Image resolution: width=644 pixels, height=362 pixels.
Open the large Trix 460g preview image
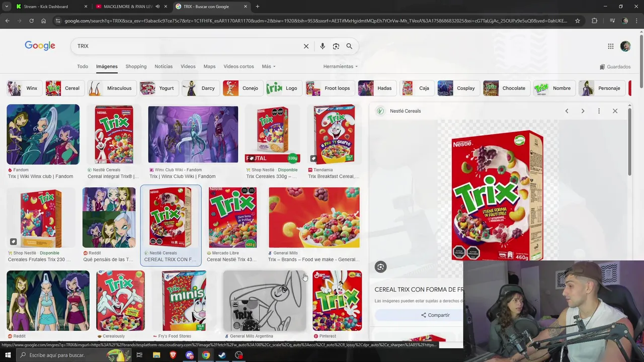pyautogui.click(x=497, y=196)
